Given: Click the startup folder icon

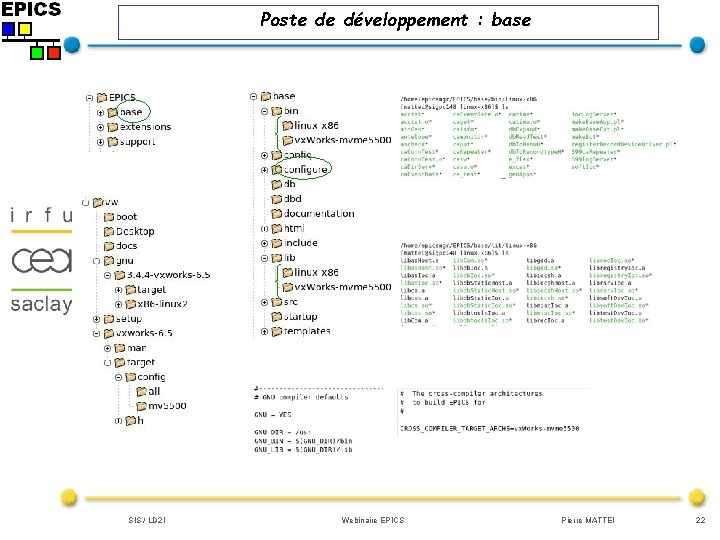Looking at the screenshot, I should (276, 317).
